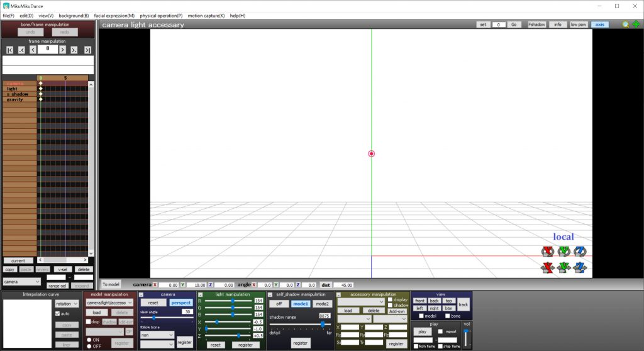Adjust the shadow range slider

point(323,325)
